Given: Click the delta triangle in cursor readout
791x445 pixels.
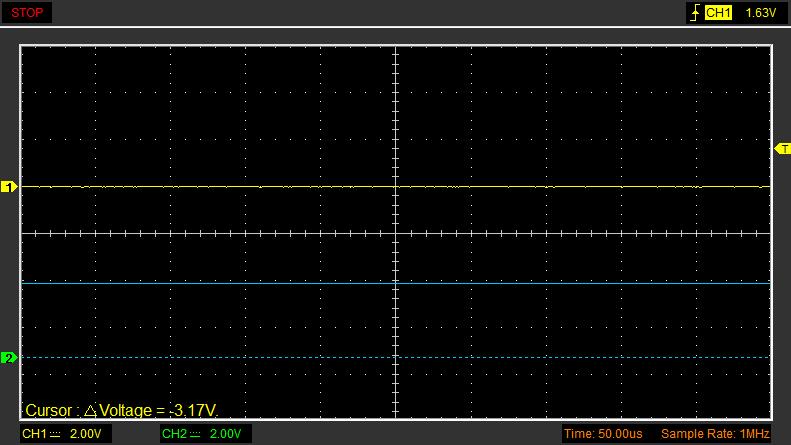Looking at the screenshot, I should [90, 411].
